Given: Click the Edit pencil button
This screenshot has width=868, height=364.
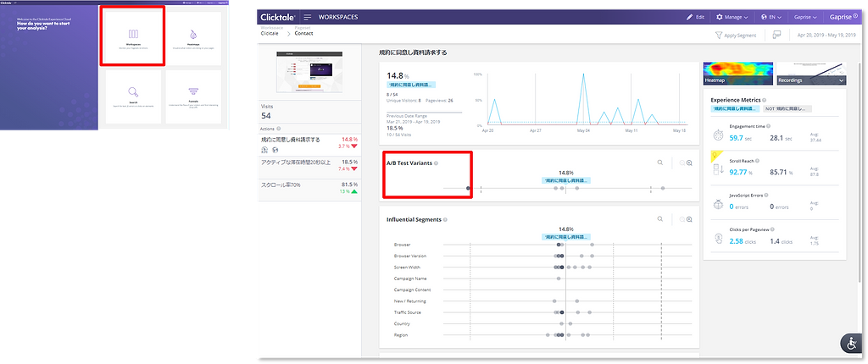Looking at the screenshot, I should click(695, 17).
